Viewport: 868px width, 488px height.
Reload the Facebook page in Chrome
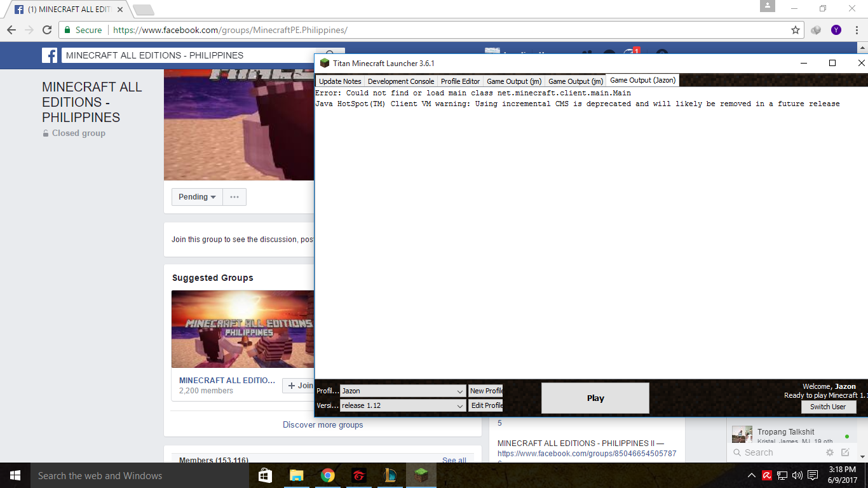point(47,30)
